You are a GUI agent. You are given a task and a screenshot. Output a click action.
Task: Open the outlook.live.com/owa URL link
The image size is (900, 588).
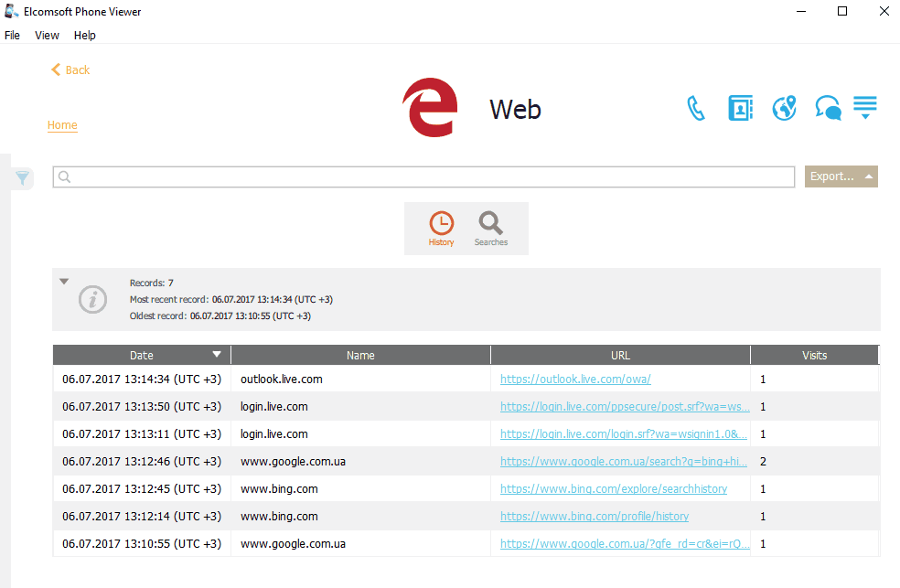click(575, 379)
